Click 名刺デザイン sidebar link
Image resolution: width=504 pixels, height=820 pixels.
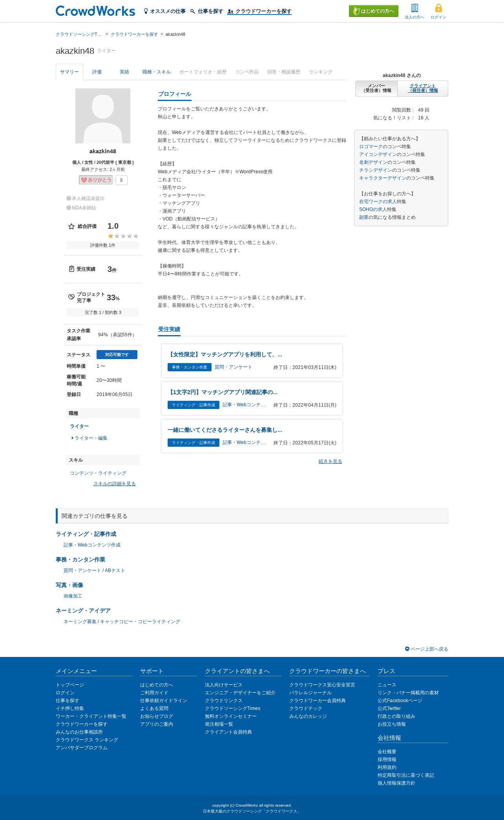coord(373,162)
